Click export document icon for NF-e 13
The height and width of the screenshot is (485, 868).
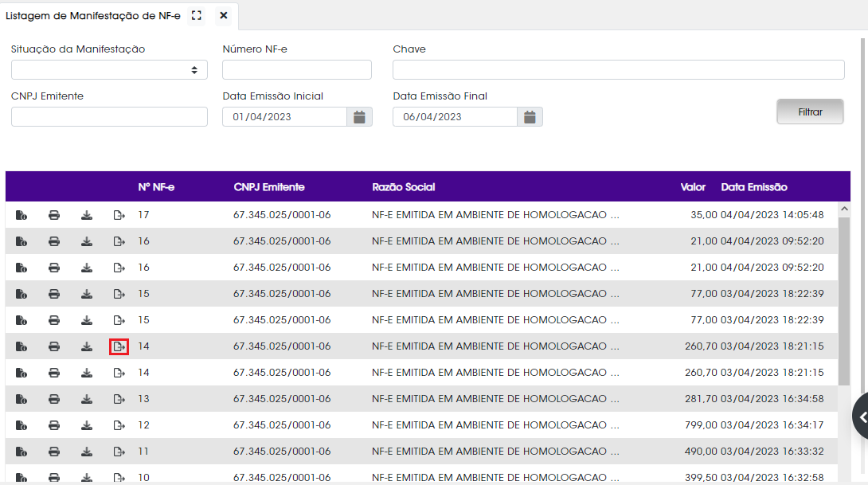119,399
